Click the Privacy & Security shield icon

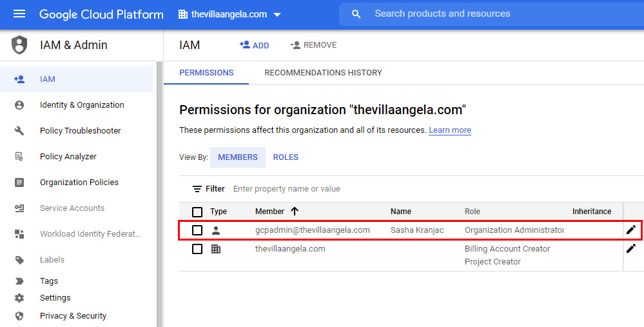click(x=19, y=316)
